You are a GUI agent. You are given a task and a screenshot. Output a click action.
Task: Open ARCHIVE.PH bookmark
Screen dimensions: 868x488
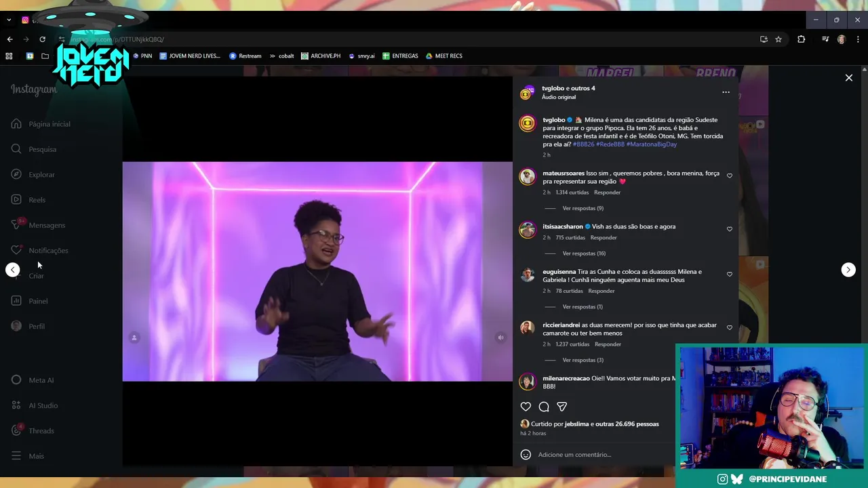pyautogui.click(x=321, y=56)
